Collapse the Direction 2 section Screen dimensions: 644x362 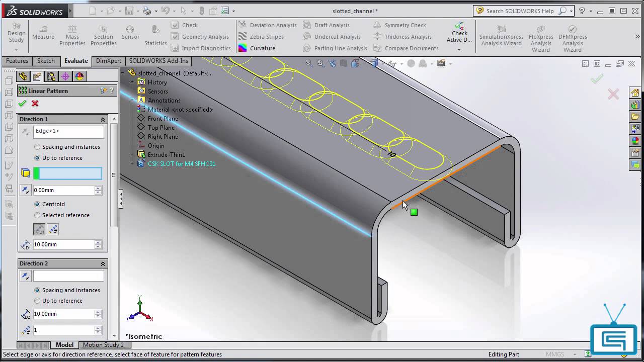[x=103, y=263]
